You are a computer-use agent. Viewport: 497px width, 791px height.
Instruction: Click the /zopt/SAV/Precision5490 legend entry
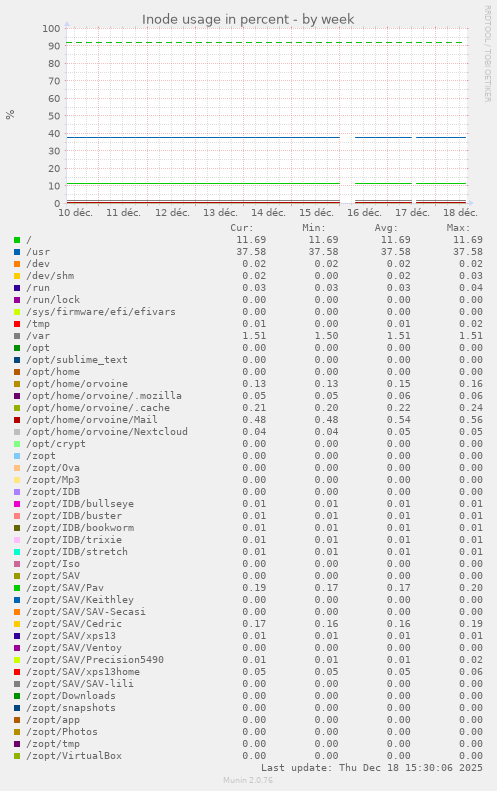tap(95, 660)
